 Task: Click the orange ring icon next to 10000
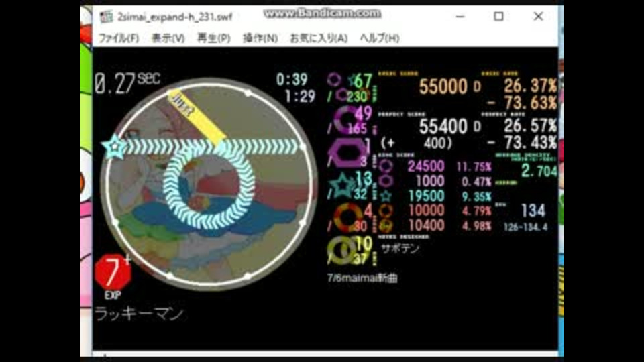click(385, 210)
